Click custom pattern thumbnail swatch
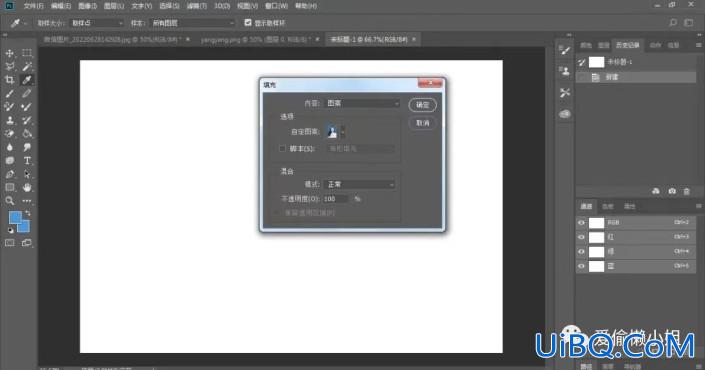Viewport: 705px width, 370px height. (332, 132)
